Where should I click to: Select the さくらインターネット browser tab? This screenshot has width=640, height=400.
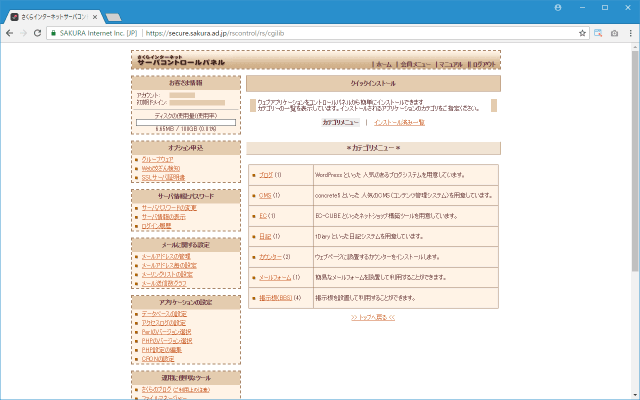(53, 17)
